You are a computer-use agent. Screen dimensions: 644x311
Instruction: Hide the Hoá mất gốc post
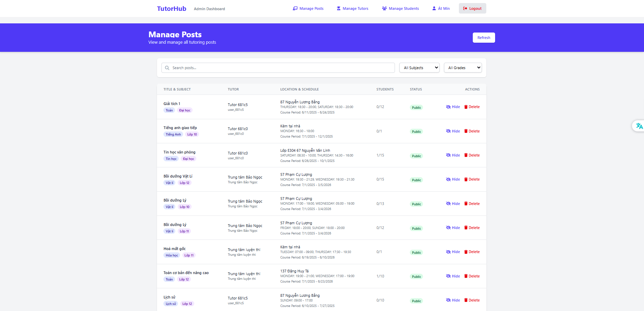pyautogui.click(x=453, y=252)
